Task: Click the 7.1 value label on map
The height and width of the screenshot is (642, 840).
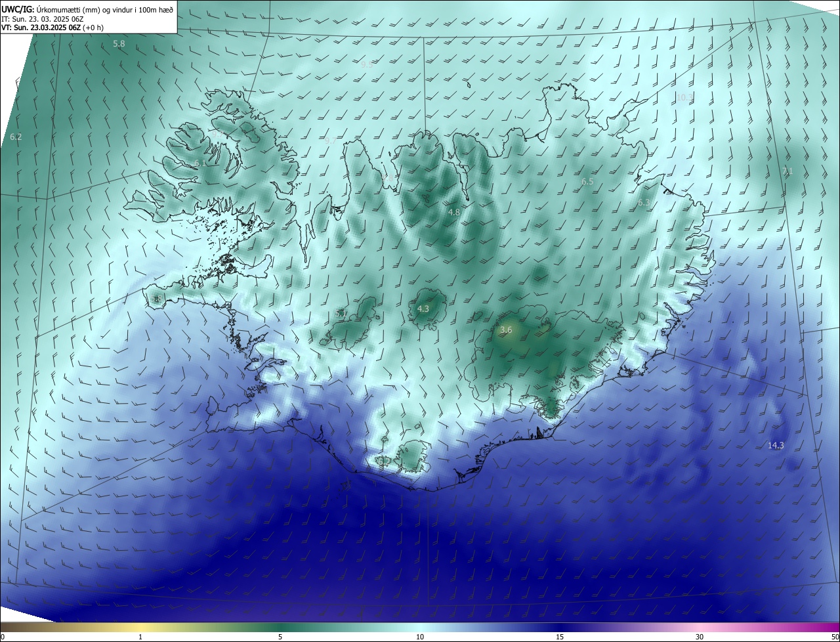Action: coord(787,171)
